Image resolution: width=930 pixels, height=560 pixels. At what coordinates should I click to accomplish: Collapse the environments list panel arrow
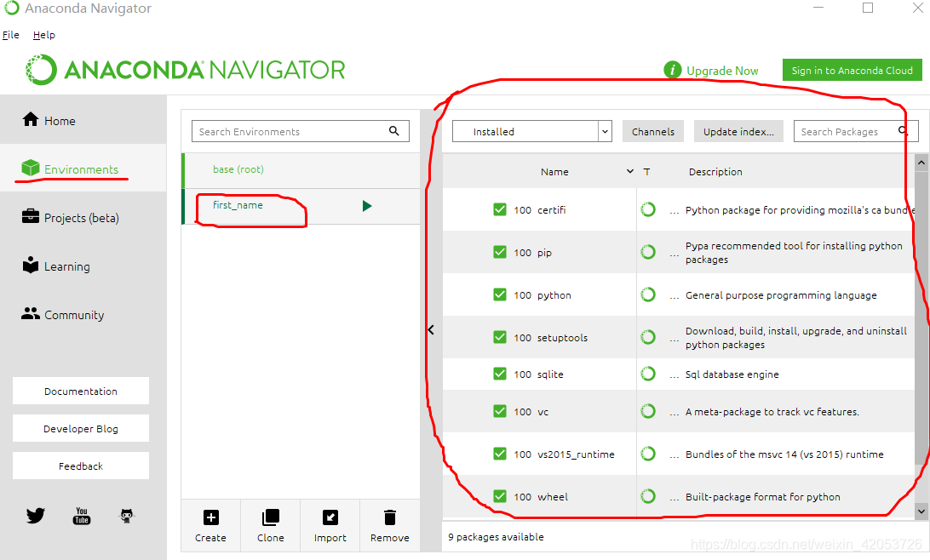431,330
